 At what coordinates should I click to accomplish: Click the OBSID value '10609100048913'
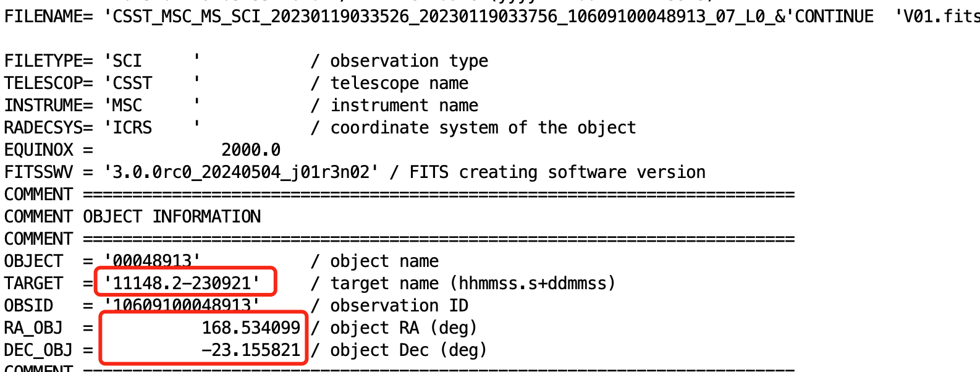point(182,305)
